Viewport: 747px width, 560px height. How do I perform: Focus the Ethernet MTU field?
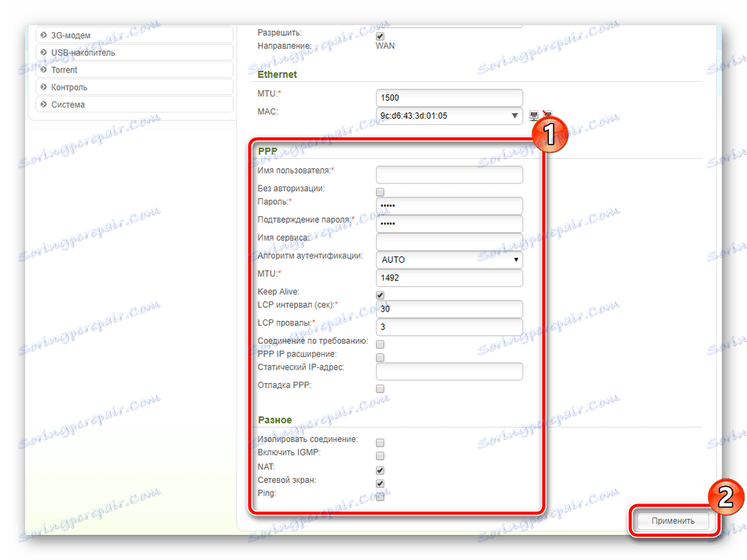[x=449, y=98]
